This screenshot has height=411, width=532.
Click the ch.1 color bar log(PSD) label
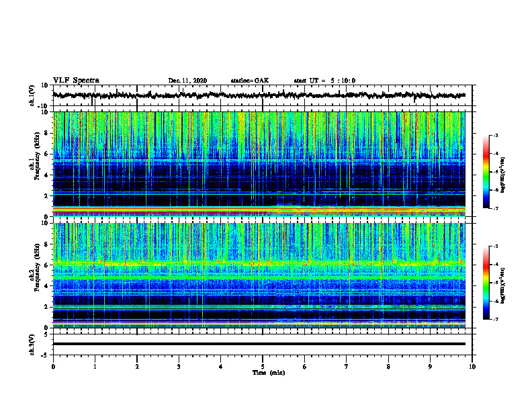503,175
